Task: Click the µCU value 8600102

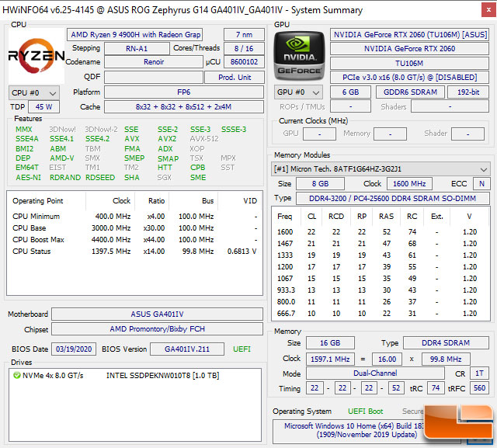Action: (x=244, y=62)
